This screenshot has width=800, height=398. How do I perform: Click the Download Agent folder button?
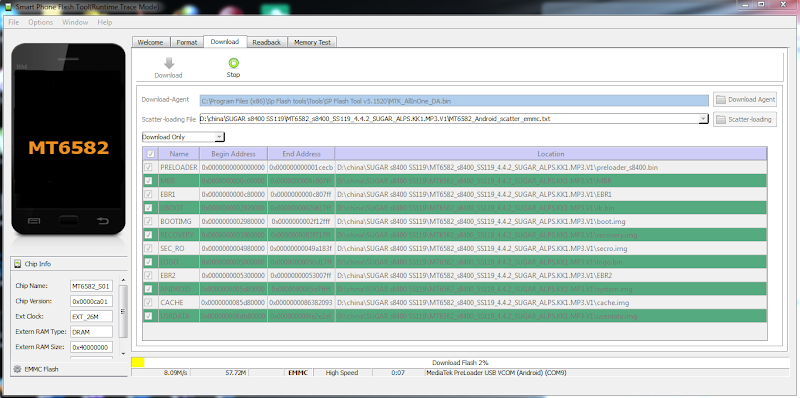[x=745, y=100]
